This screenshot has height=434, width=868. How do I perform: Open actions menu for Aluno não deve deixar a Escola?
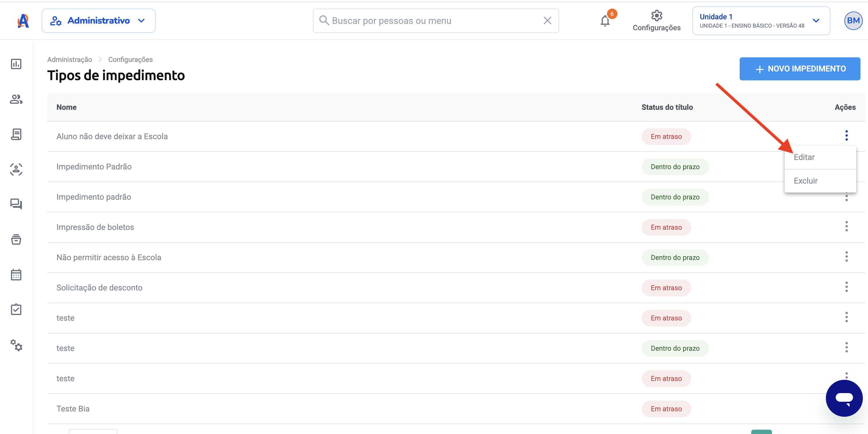846,136
